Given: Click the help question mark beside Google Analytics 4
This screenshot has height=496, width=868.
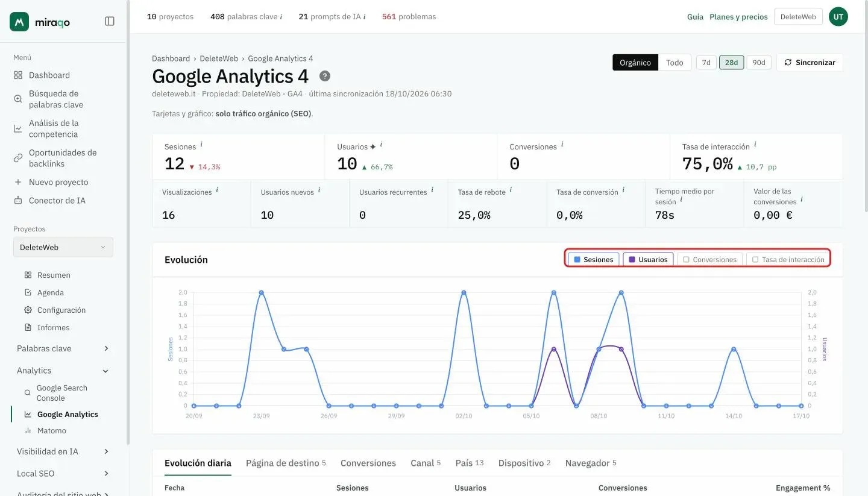Looking at the screenshot, I should click(325, 77).
